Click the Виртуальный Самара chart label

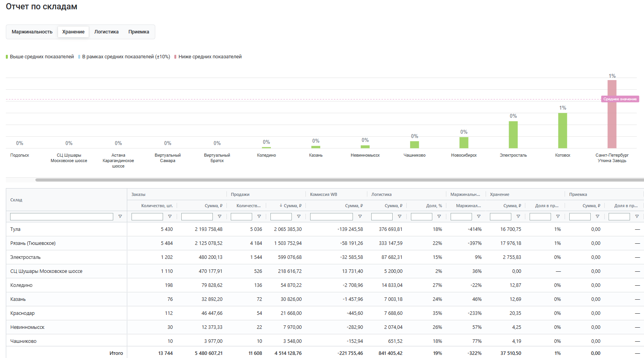168,158
